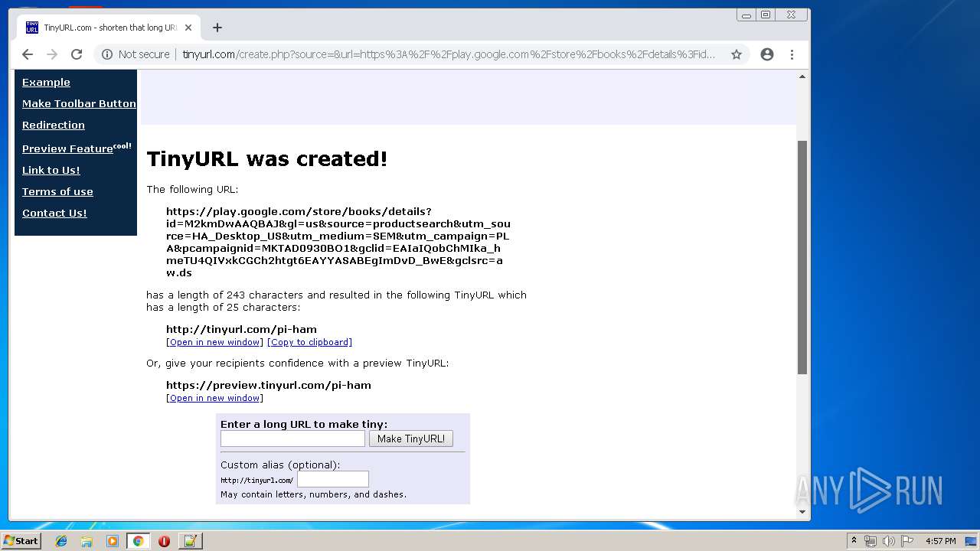Click the 4:57 PM system clock
The height and width of the screenshot is (551, 980).
click(941, 541)
